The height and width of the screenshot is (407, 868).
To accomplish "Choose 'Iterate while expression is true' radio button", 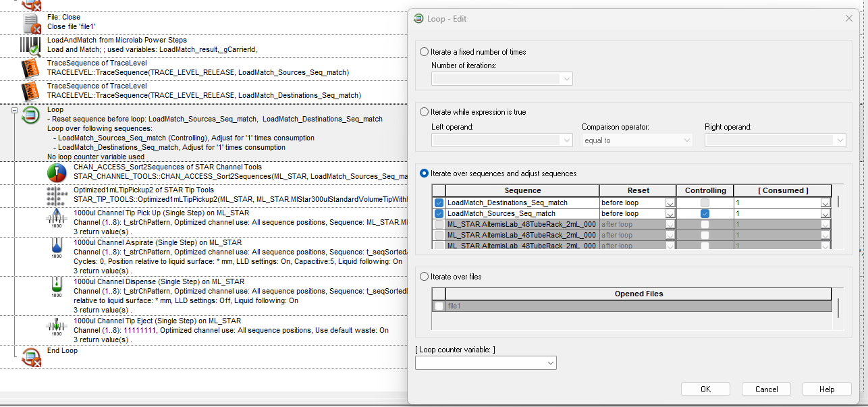I will tap(425, 112).
